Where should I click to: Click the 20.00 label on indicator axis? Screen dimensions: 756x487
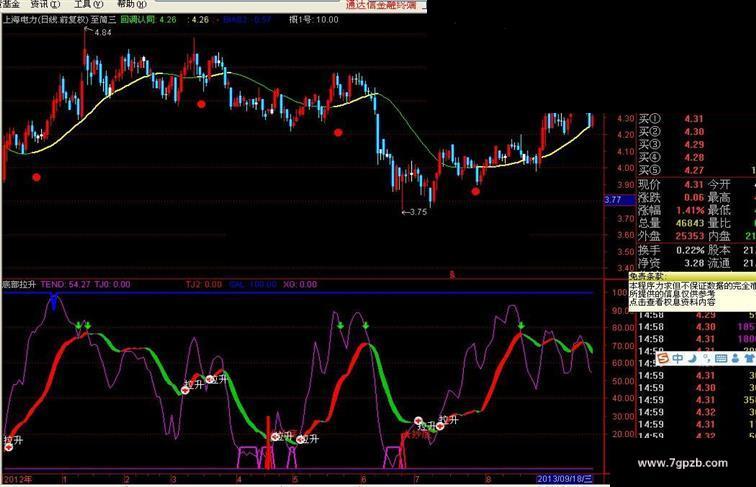[x=623, y=434]
